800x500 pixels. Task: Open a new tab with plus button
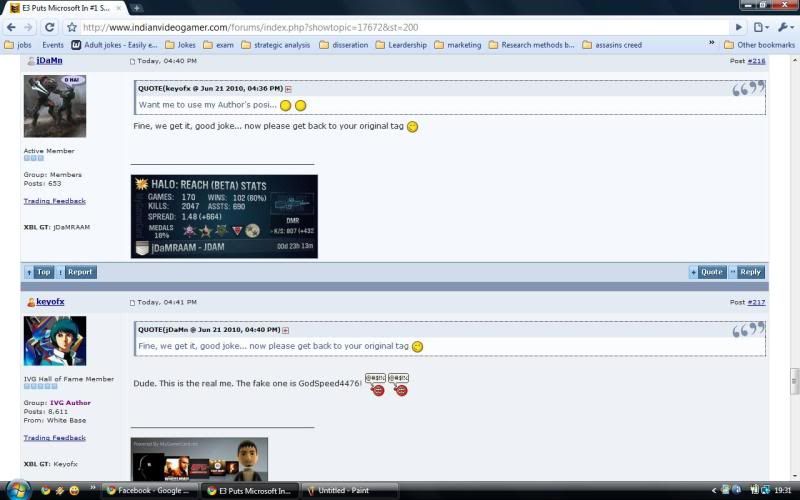(x=137, y=8)
